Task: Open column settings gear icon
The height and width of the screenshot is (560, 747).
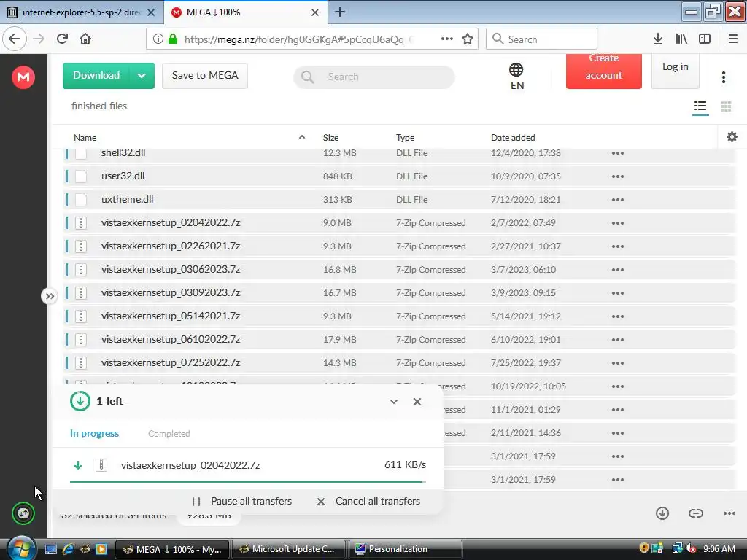Action: (732, 137)
